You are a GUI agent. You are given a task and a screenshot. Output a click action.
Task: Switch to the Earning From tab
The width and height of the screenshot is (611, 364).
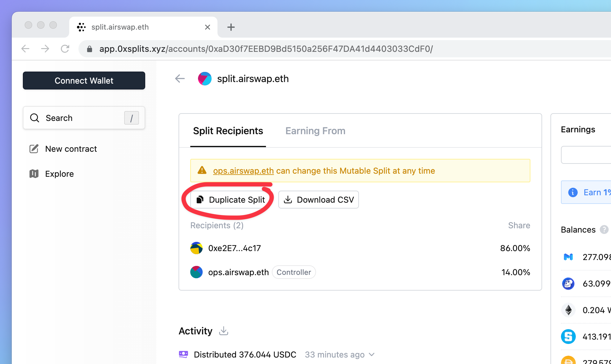pos(315,131)
